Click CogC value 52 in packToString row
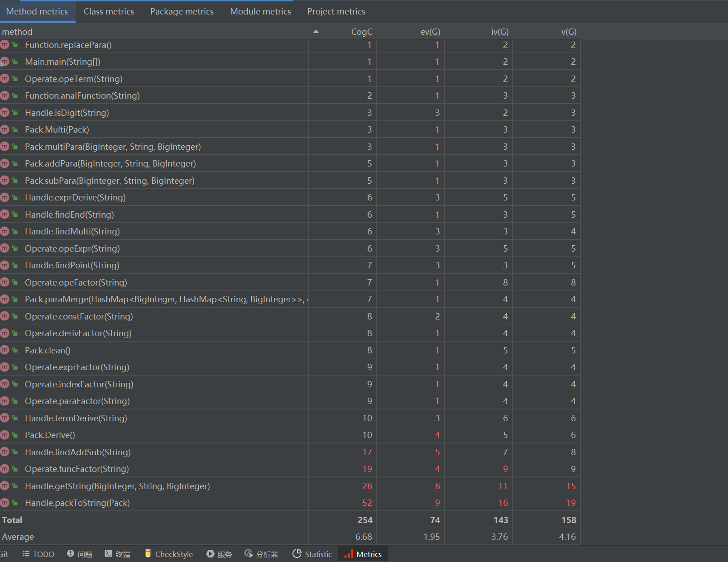Image resolution: width=728 pixels, height=562 pixels. (x=367, y=503)
